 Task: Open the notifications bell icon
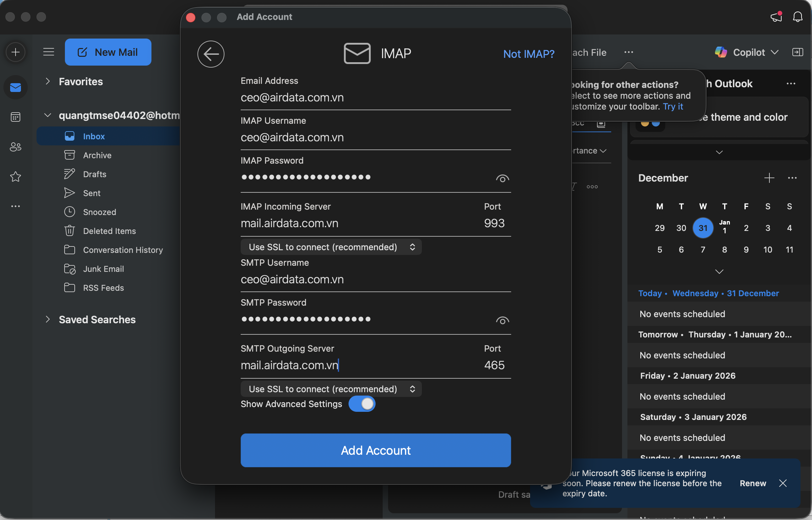[797, 17]
